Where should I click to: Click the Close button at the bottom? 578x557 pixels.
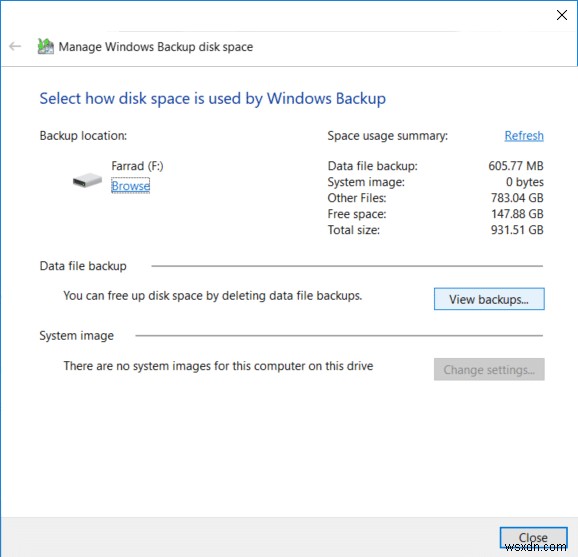(x=533, y=538)
